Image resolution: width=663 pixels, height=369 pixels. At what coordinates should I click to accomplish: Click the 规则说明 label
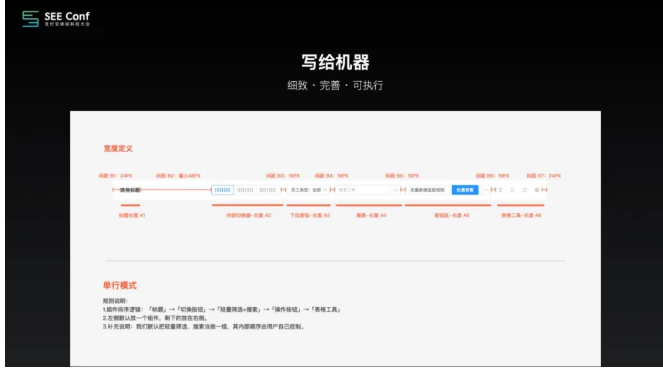(x=115, y=301)
